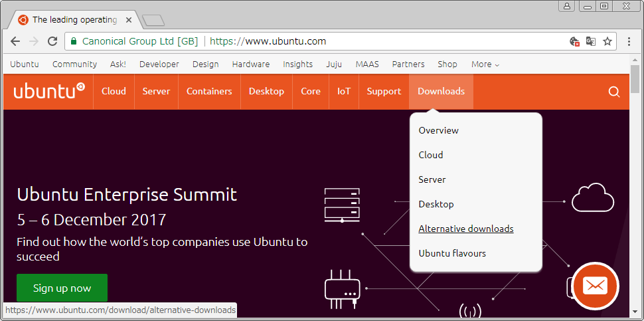Open Overview in the Downloads menu

point(438,130)
